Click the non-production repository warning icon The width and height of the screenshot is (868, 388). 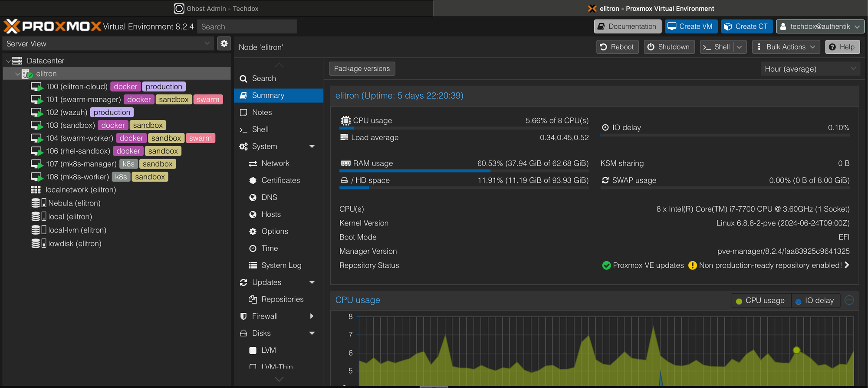tap(693, 265)
